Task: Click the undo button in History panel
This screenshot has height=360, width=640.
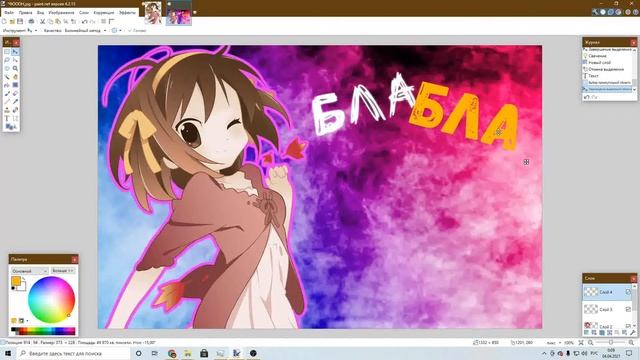Action: tap(587, 97)
